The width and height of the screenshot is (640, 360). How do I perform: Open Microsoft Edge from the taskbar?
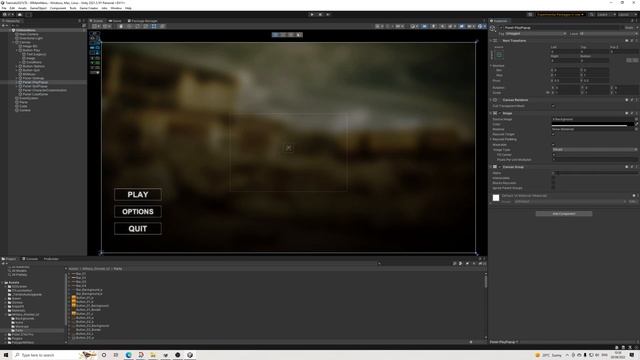click(129, 355)
